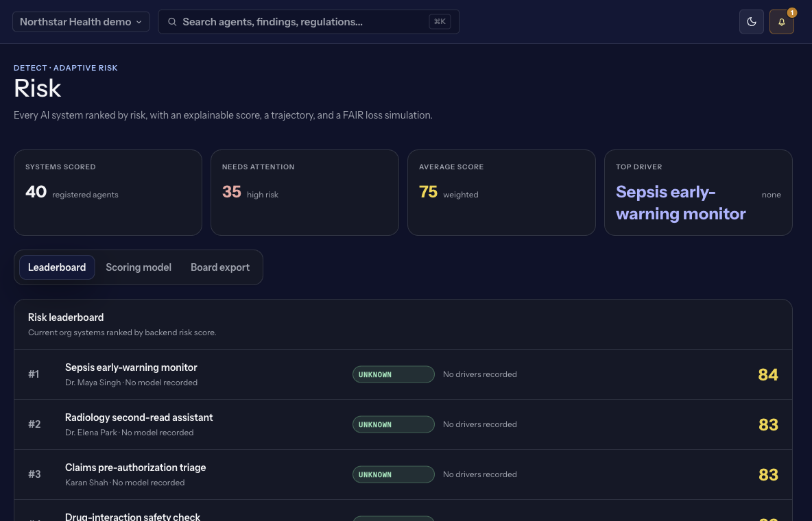This screenshot has height=521, width=812.
Task: Open the Systems Scored summary card
Action: click(x=108, y=193)
